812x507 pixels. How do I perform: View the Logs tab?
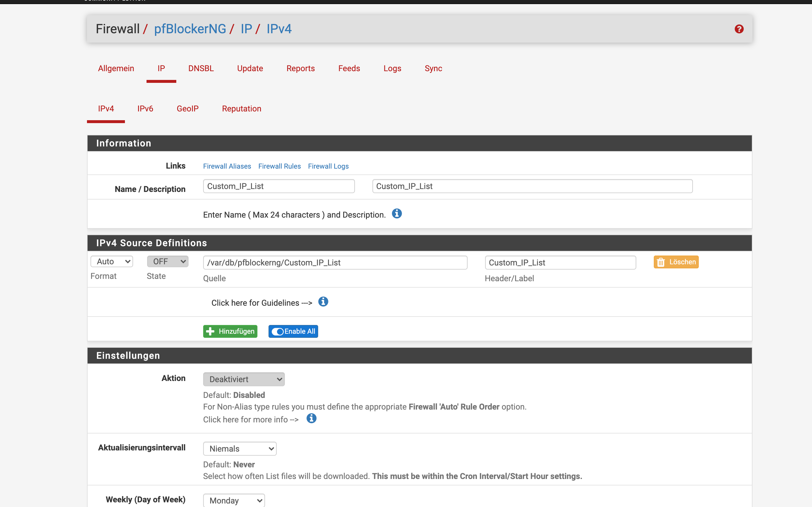(x=392, y=68)
